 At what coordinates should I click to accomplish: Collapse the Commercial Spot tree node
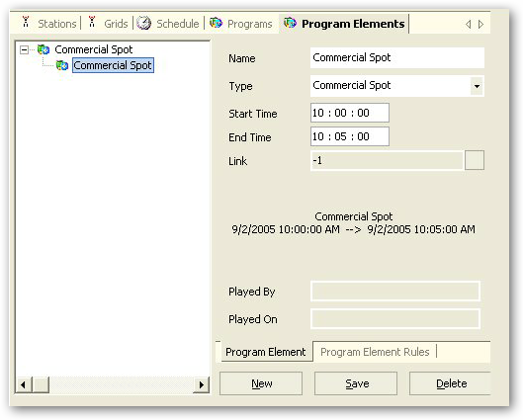click(24, 50)
